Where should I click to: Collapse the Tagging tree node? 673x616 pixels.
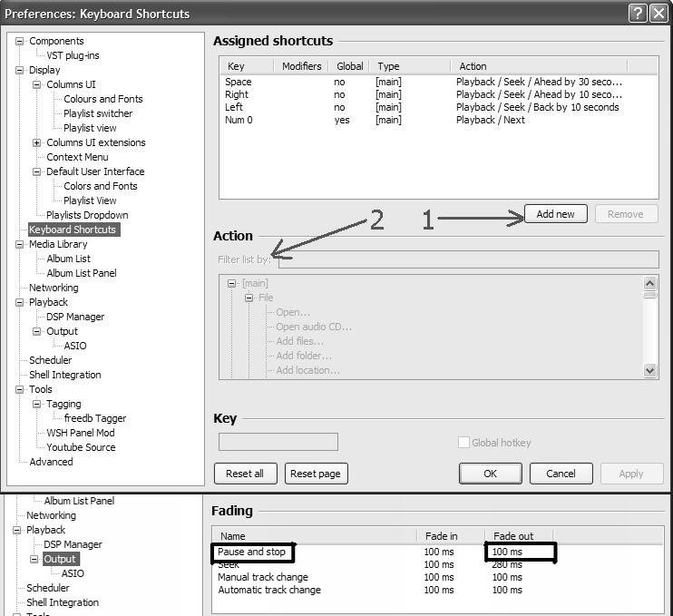[x=37, y=404]
